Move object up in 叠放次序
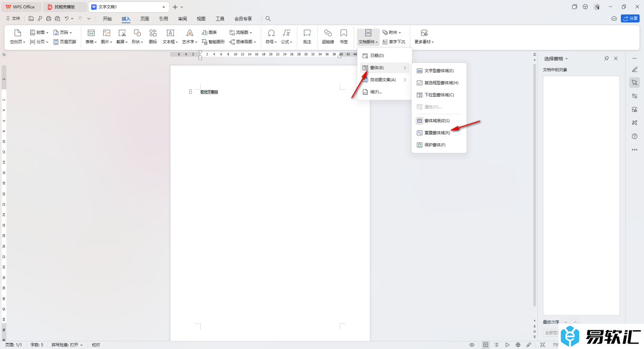Image resolution: width=644 pixels, height=349 pixels. click(x=575, y=322)
